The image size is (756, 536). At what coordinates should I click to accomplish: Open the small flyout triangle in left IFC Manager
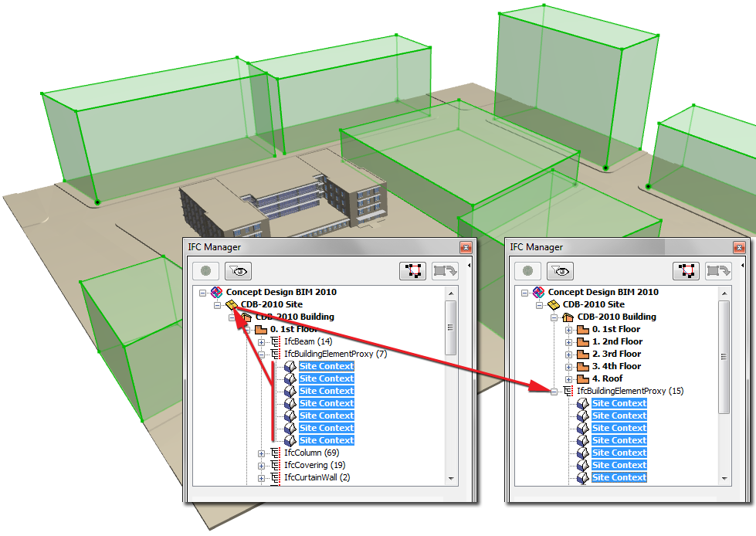pyautogui.click(x=469, y=266)
